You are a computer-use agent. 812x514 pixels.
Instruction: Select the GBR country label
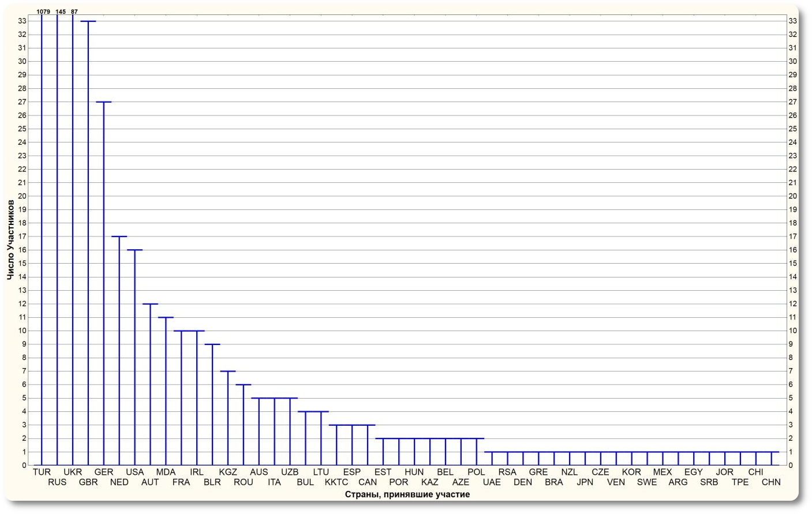pos(88,482)
